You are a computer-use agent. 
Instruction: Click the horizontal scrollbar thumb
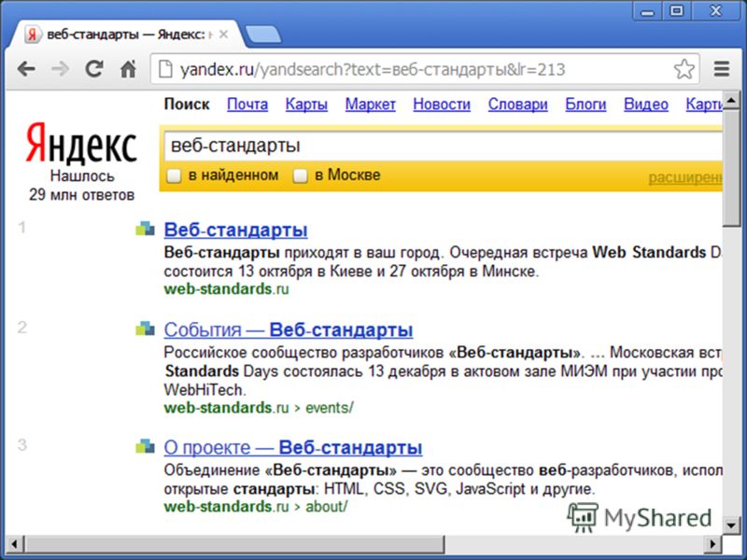(233, 543)
